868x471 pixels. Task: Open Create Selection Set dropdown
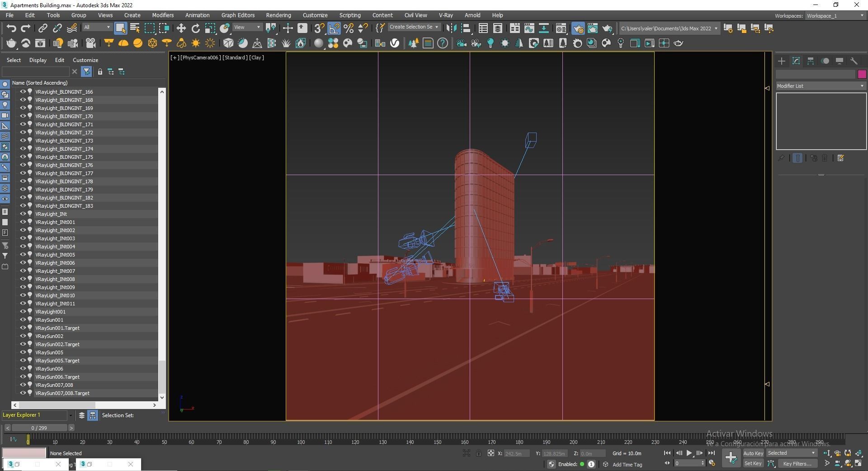tap(414, 27)
